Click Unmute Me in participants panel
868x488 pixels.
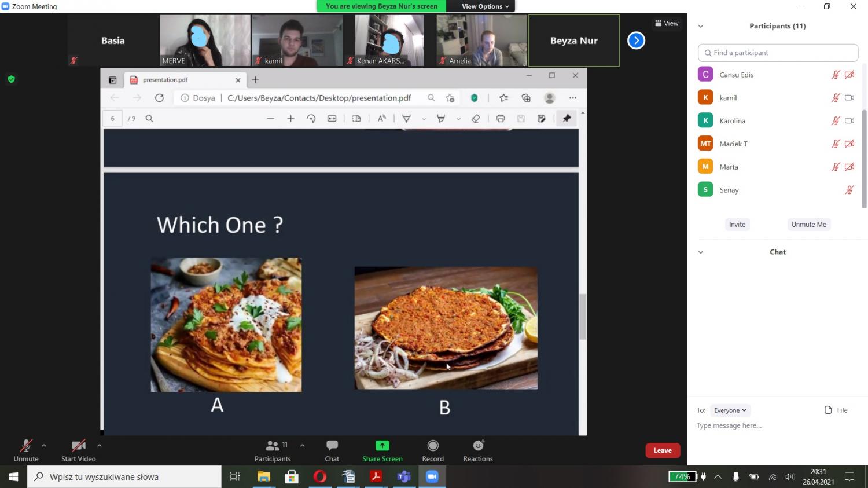808,225
